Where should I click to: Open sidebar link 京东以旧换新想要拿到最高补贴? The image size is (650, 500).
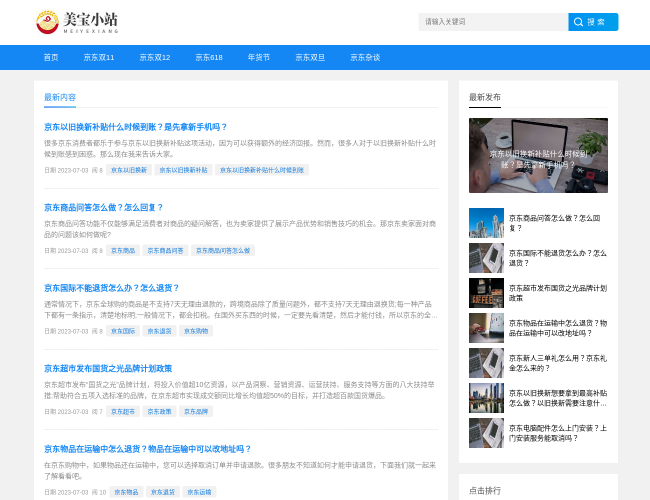pos(558,398)
